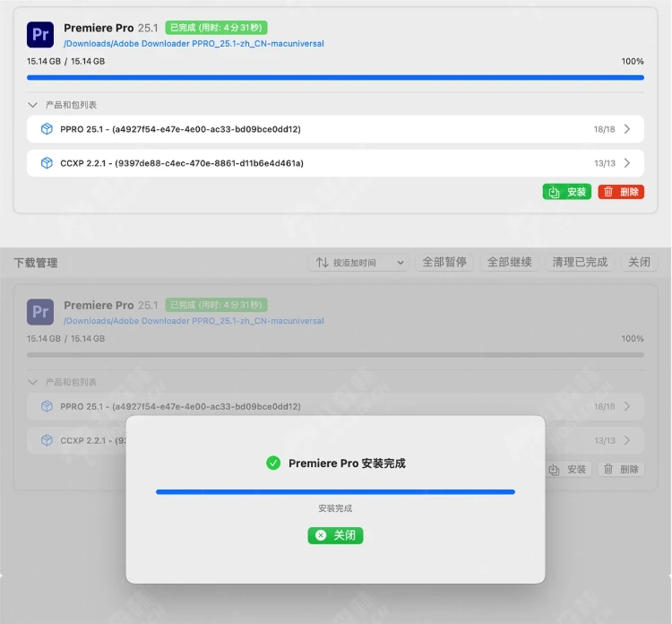Click package cube icon for PPRO 25.1 in top card

(47, 129)
